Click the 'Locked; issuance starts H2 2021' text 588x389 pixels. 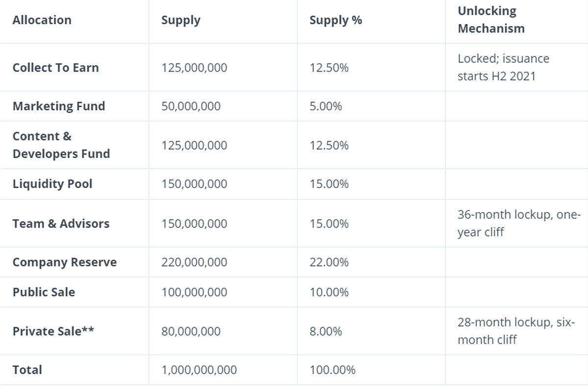pyautogui.click(x=503, y=67)
